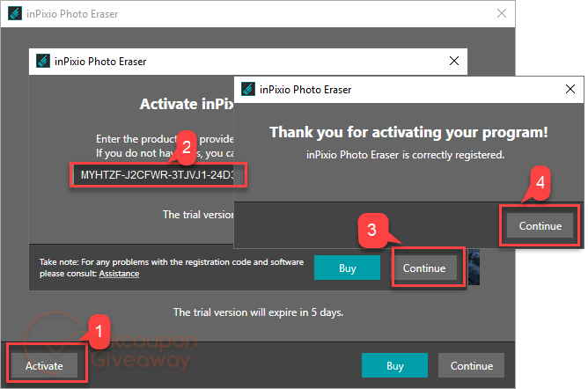Click 'Thank you for activating your program!' heading
This screenshot has width=588, height=389.
pyautogui.click(x=408, y=132)
